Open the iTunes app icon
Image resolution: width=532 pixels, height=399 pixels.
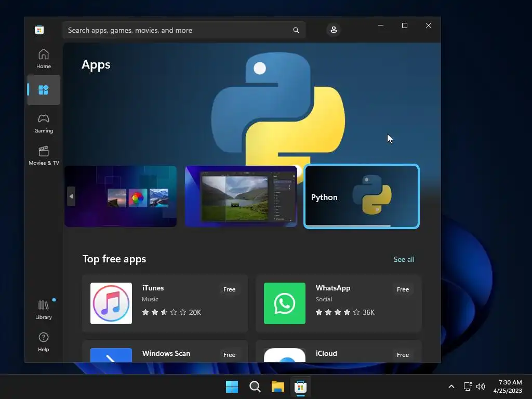pyautogui.click(x=111, y=303)
